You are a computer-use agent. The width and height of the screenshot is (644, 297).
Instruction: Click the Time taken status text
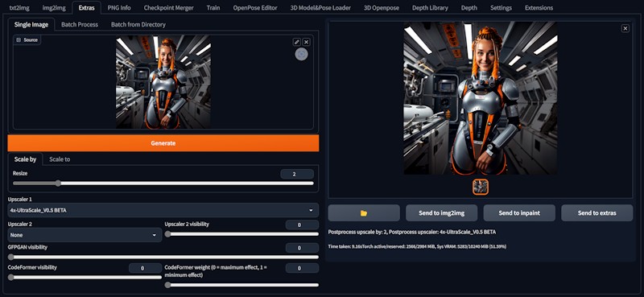point(417,246)
